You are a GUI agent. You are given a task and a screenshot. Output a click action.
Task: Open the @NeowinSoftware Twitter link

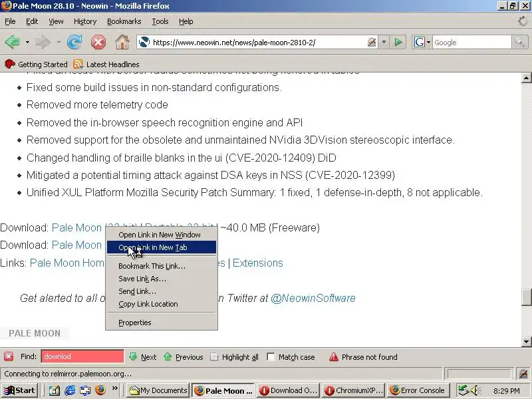tap(313, 298)
